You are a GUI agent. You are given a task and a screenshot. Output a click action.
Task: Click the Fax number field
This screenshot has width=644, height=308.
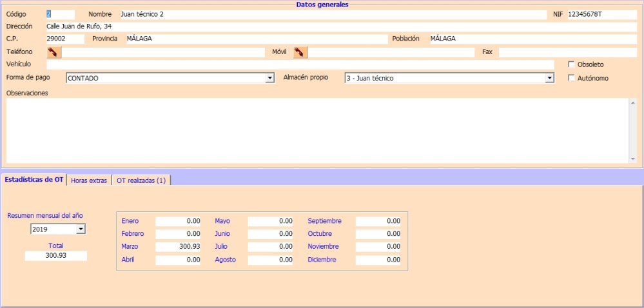click(567, 52)
